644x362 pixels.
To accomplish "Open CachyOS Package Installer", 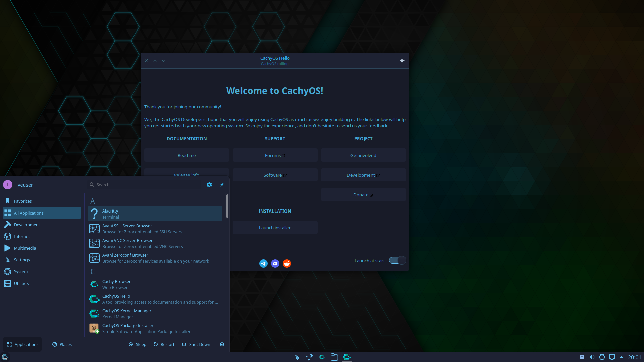I will 127,328.
